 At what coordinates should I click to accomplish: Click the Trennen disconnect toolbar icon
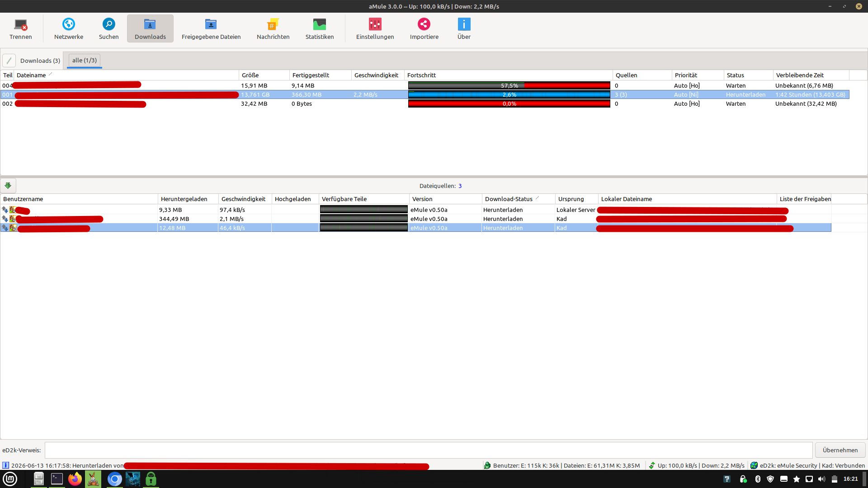21,28
